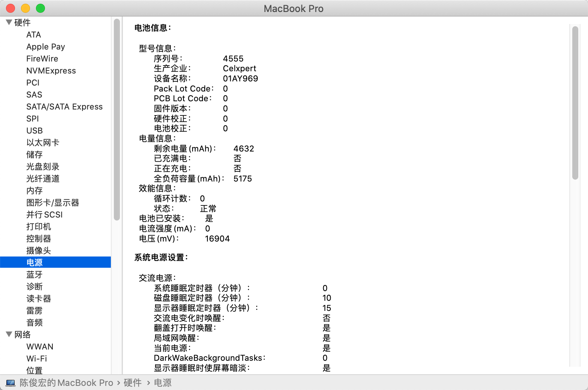Viewport: 588px width, 390px height.
Task: Click the PCB Lot Code label
Action: pyautogui.click(x=183, y=98)
